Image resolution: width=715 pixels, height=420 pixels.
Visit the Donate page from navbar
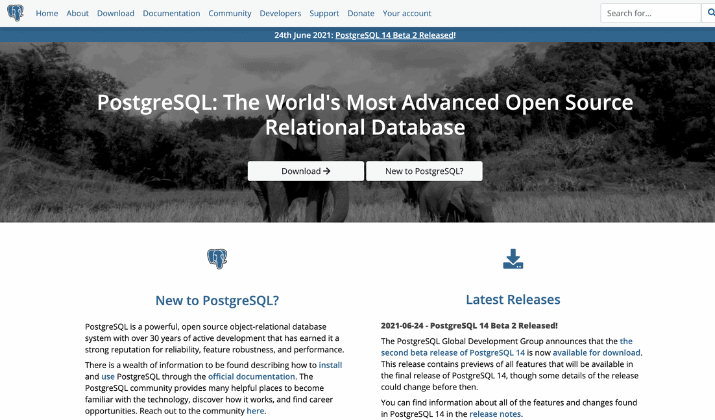click(x=361, y=13)
